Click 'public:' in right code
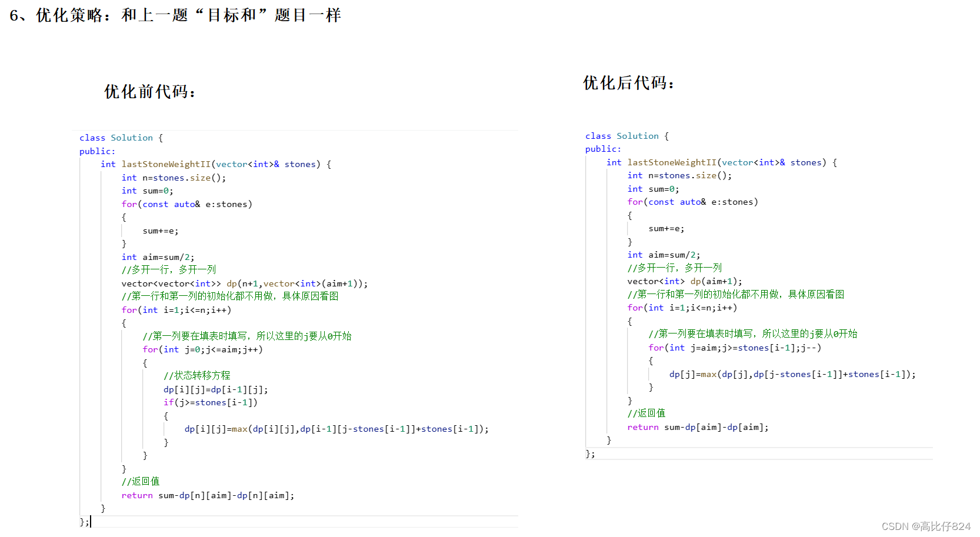The width and height of the screenshot is (980, 537). point(604,149)
